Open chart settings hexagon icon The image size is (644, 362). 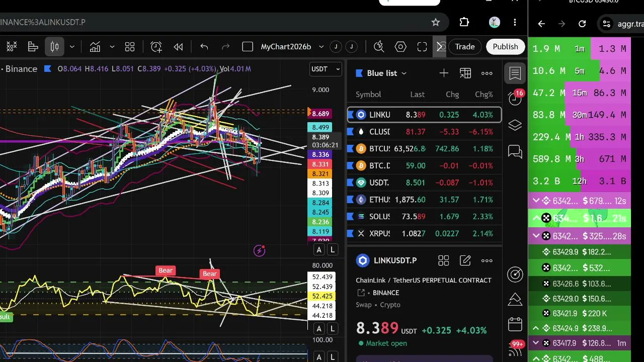400,47
